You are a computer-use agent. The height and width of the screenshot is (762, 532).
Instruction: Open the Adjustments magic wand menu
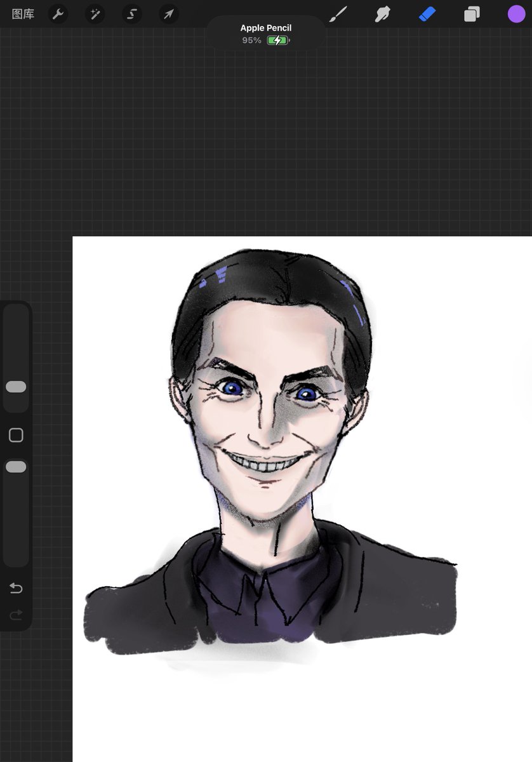(95, 14)
